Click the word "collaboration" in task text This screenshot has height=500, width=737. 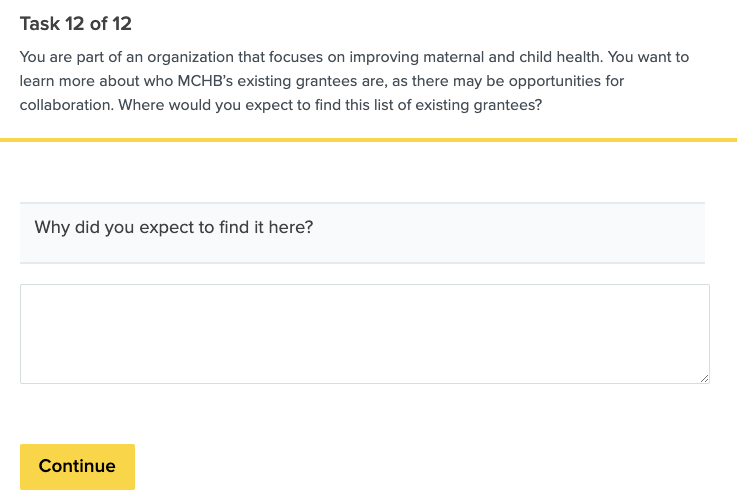(65, 103)
